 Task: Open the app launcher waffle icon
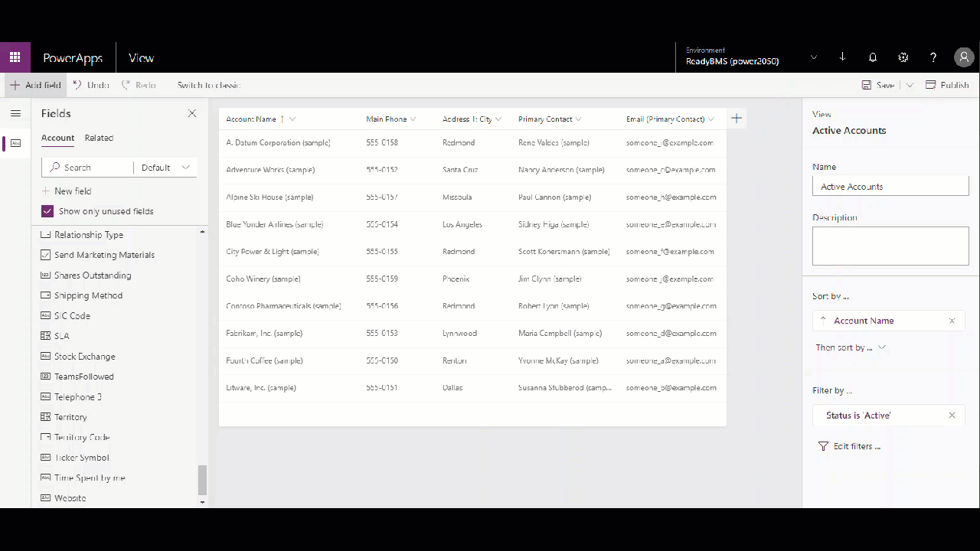(15, 57)
